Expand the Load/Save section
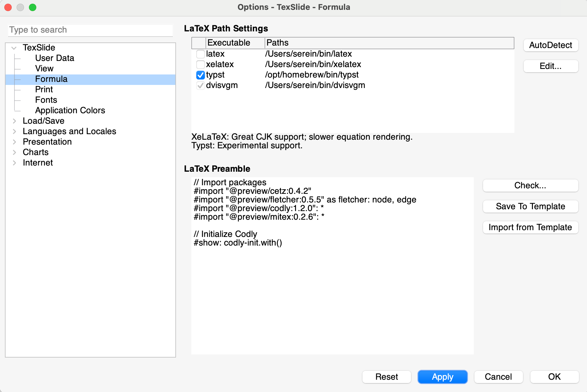Viewport: 587px width, 392px height. click(14, 121)
